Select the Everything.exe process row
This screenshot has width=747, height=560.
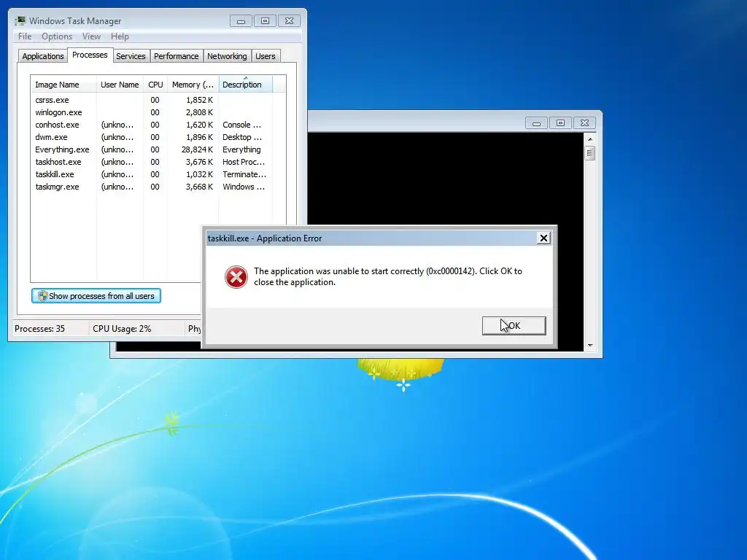pos(152,149)
